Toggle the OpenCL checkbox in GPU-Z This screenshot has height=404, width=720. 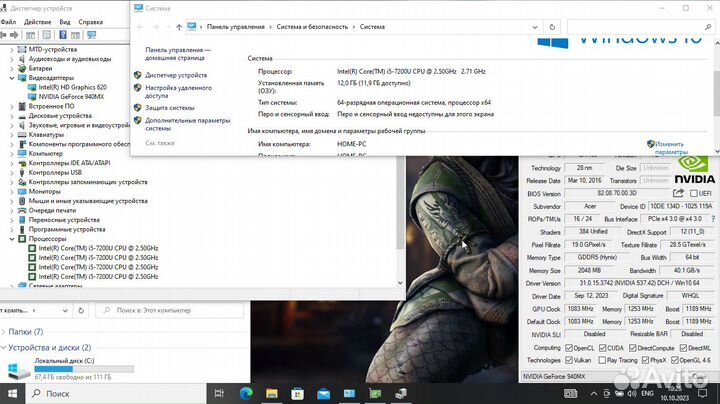(x=568, y=348)
